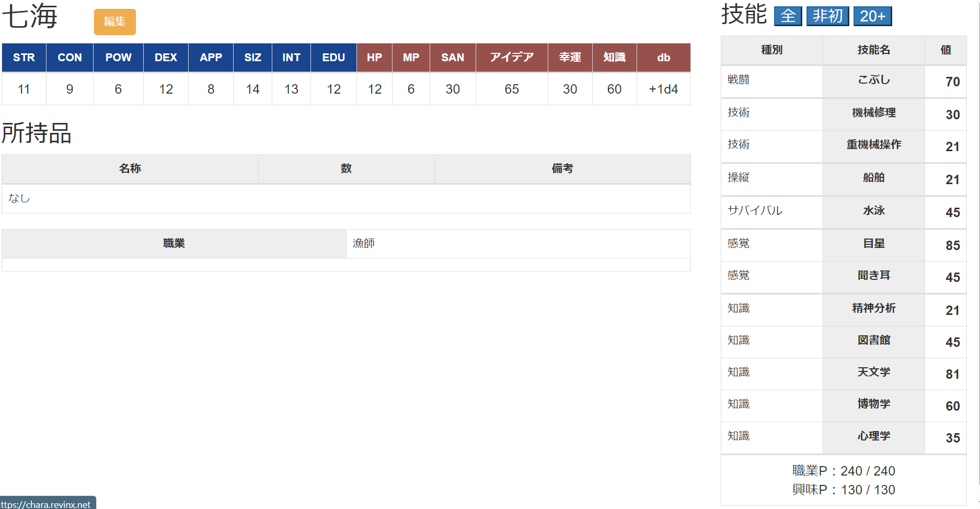Viewport: 980px width, 509px height.
Task: Click the 心理学 skill name
Action: coord(873,436)
